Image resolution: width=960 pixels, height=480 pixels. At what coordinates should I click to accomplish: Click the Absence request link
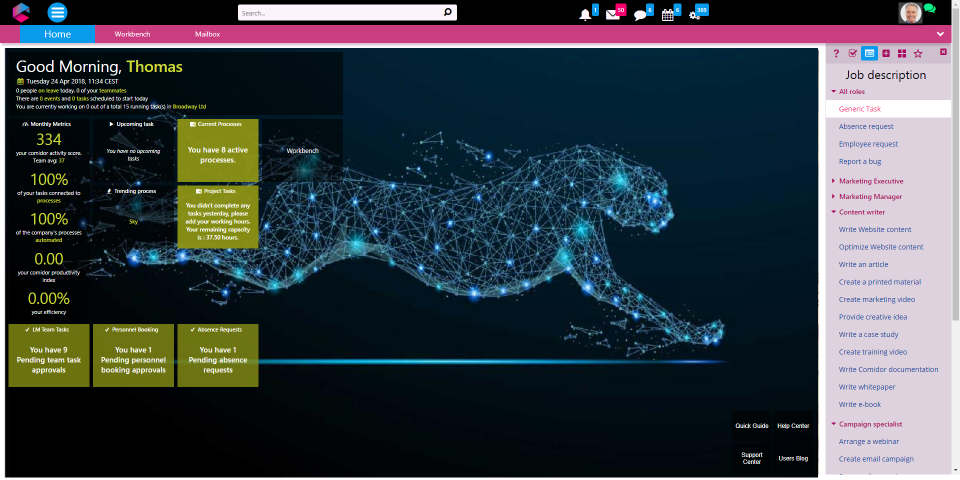(x=866, y=126)
